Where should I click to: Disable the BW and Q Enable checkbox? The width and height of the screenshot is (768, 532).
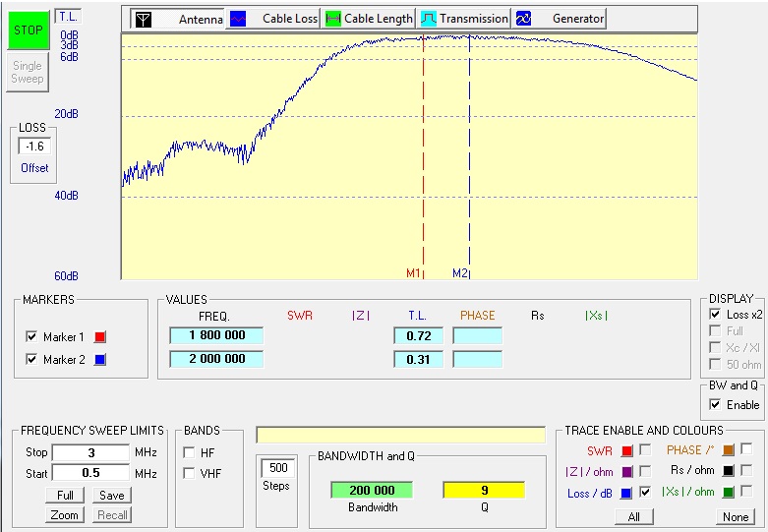[715, 405]
